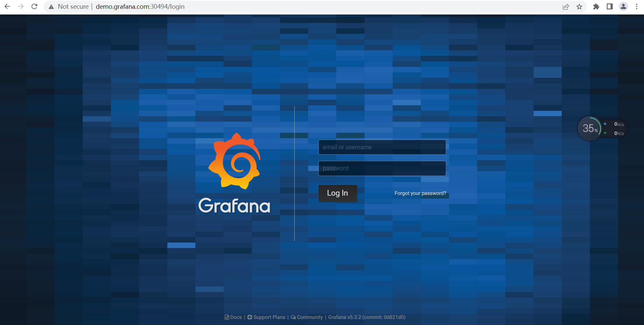Focus the password field

(x=382, y=168)
